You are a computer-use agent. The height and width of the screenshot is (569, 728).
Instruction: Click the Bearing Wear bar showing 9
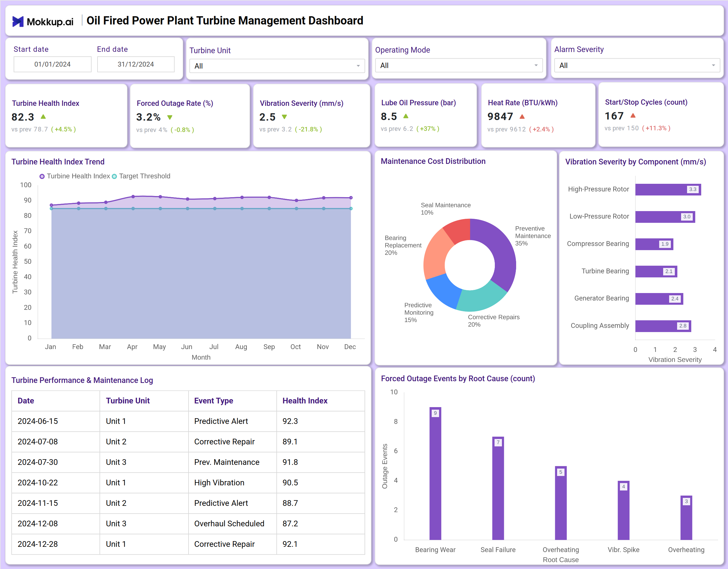[435, 474]
